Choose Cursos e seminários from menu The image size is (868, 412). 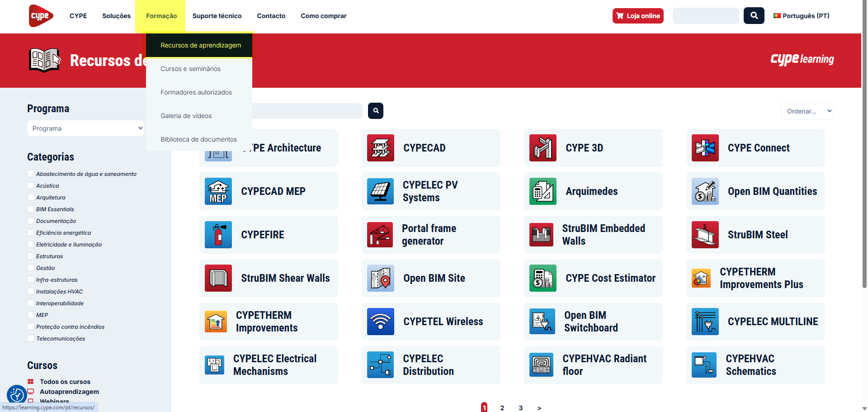[x=190, y=69]
